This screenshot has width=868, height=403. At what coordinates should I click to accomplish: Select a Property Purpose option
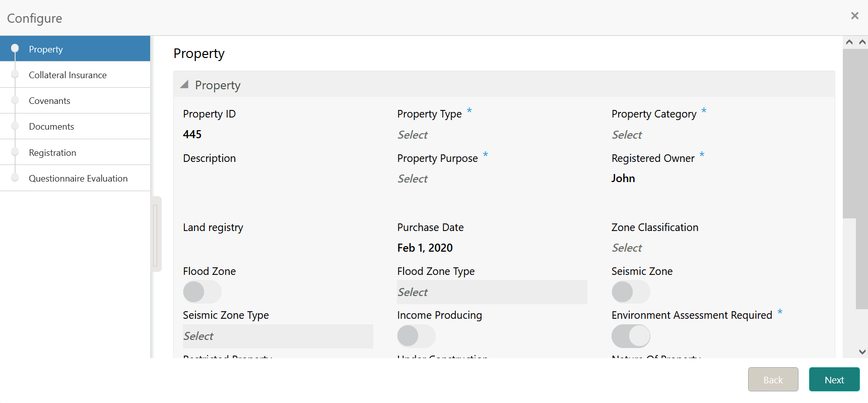(x=453, y=179)
